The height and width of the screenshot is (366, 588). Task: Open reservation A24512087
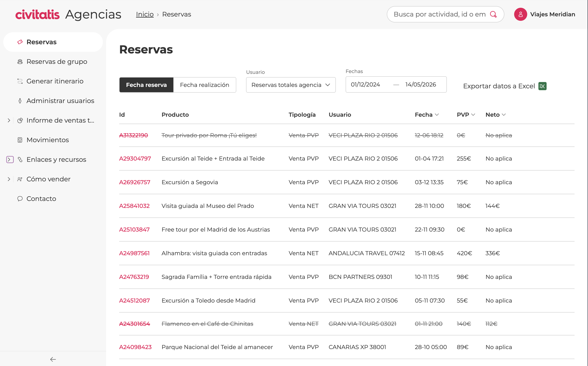[x=134, y=301]
